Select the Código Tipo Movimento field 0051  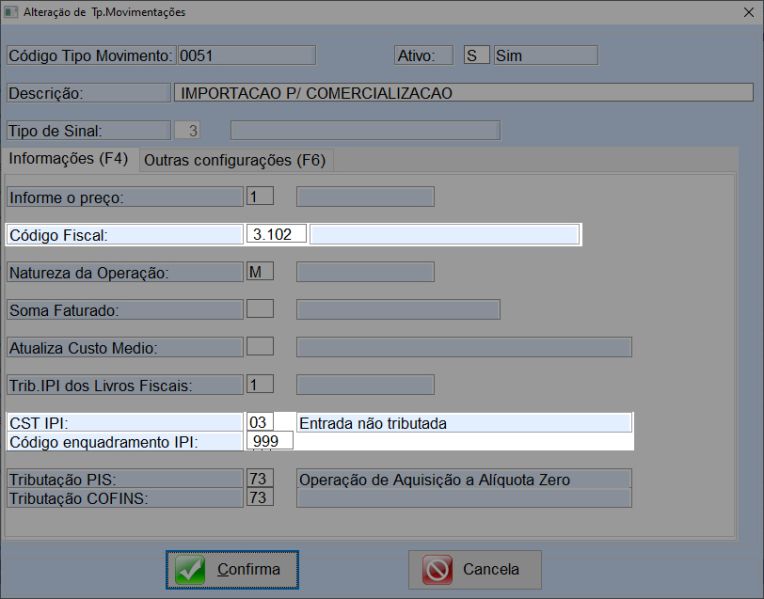pos(247,55)
